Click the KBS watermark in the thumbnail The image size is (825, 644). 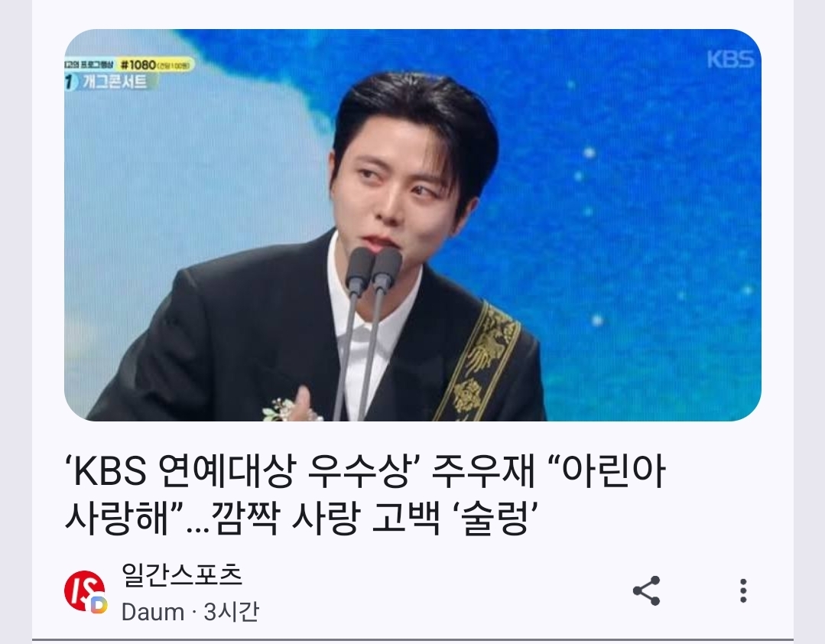click(730, 60)
